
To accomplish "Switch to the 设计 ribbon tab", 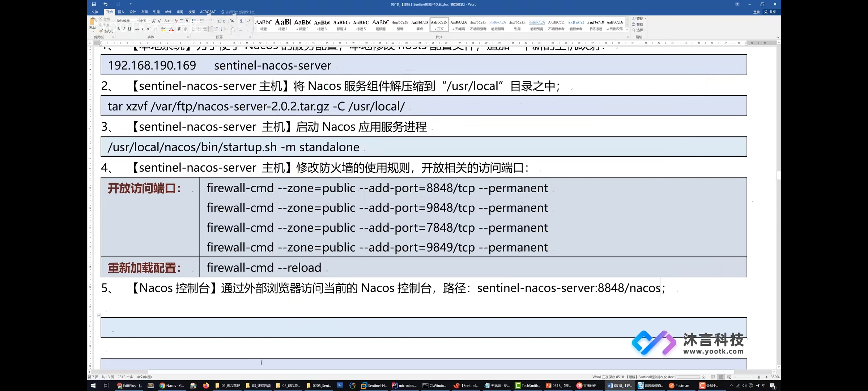I will coord(133,12).
